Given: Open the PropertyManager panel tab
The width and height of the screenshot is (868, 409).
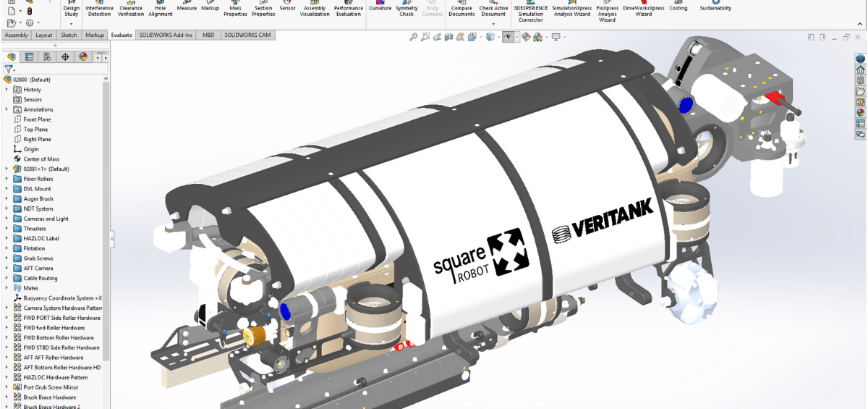Looking at the screenshot, I should coord(29,56).
